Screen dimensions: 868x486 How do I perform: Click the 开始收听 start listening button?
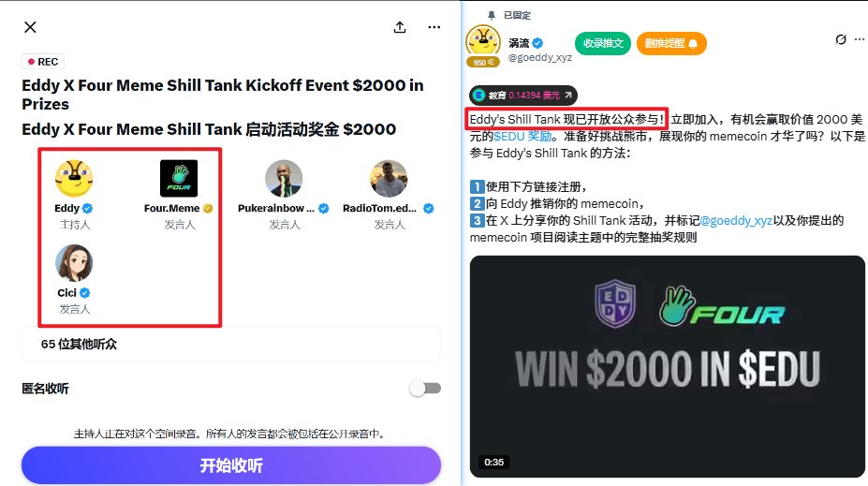point(231,465)
